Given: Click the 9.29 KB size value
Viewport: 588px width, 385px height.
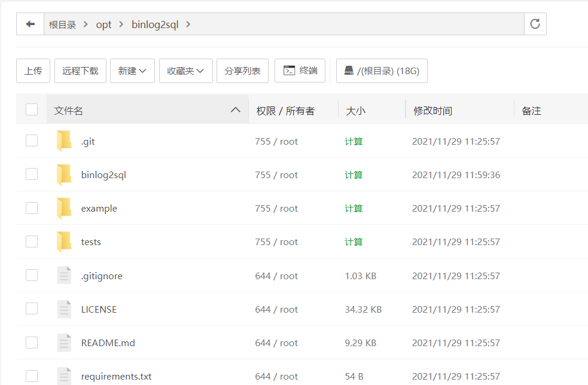Looking at the screenshot, I should [x=360, y=343].
